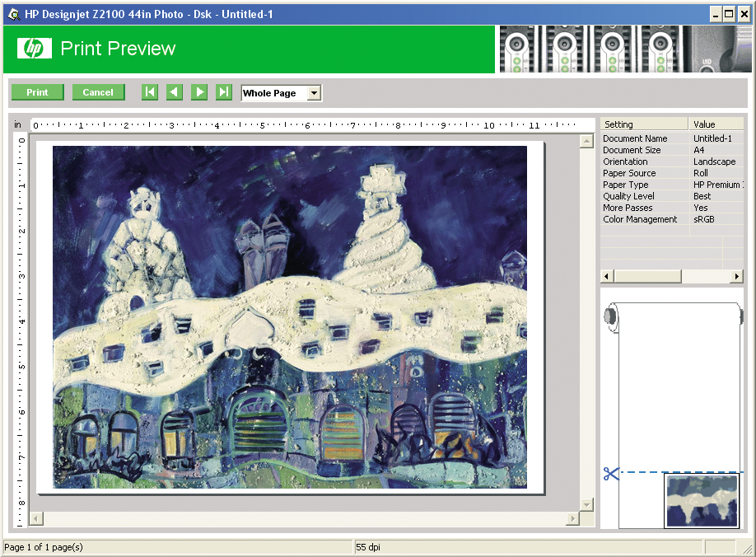
Task: Select the Paper Type row
Action: 672,185
